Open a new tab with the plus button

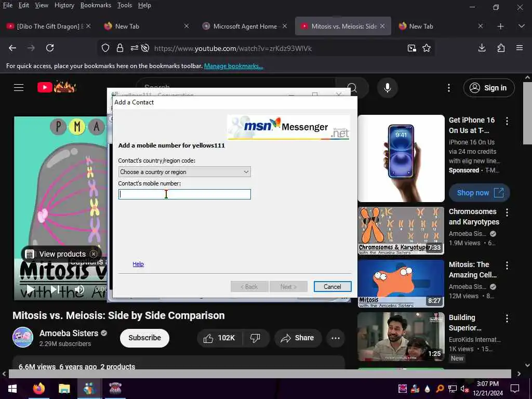[x=500, y=26]
